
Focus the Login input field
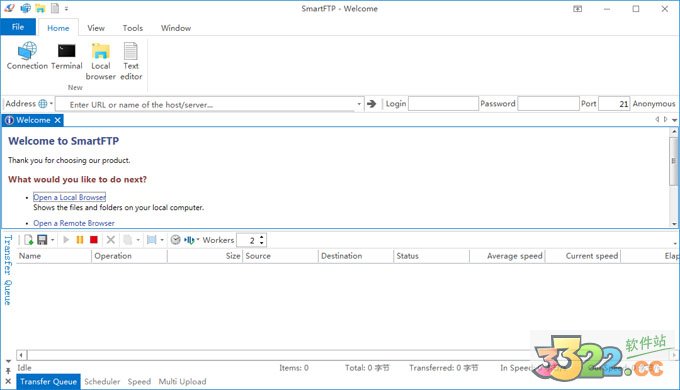coord(443,104)
